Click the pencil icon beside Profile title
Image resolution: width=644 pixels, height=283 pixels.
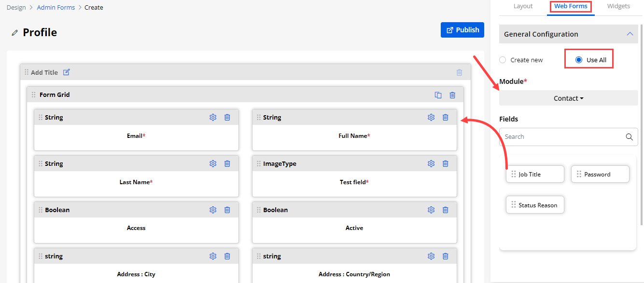(x=15, y=33)
